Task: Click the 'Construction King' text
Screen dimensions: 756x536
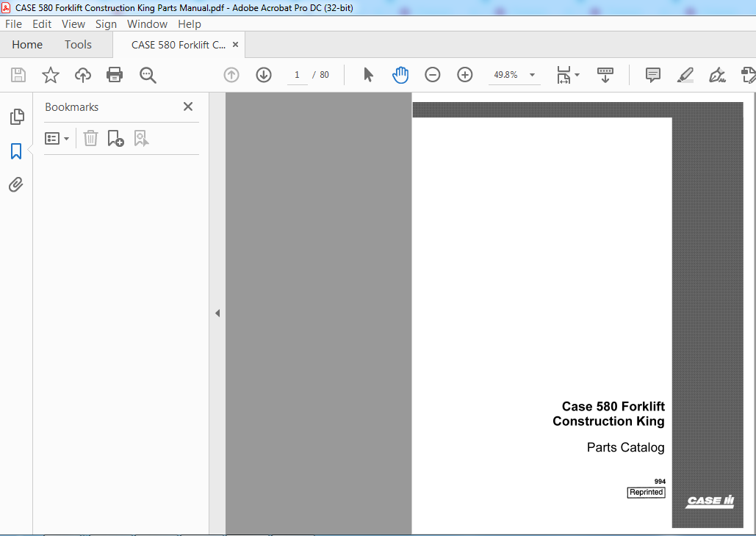Action: point(608,421)
